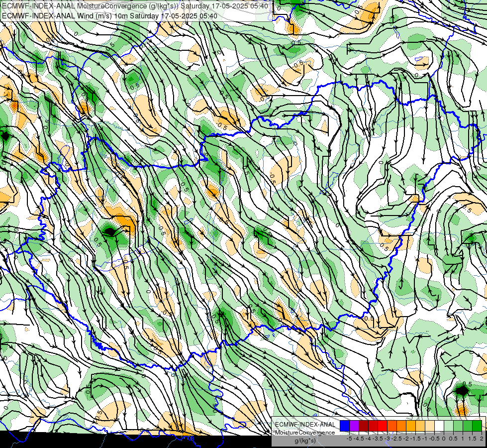Click the -5 legend tick label
The height and width of the screenshot is (448, 487).
click(349, 439)
